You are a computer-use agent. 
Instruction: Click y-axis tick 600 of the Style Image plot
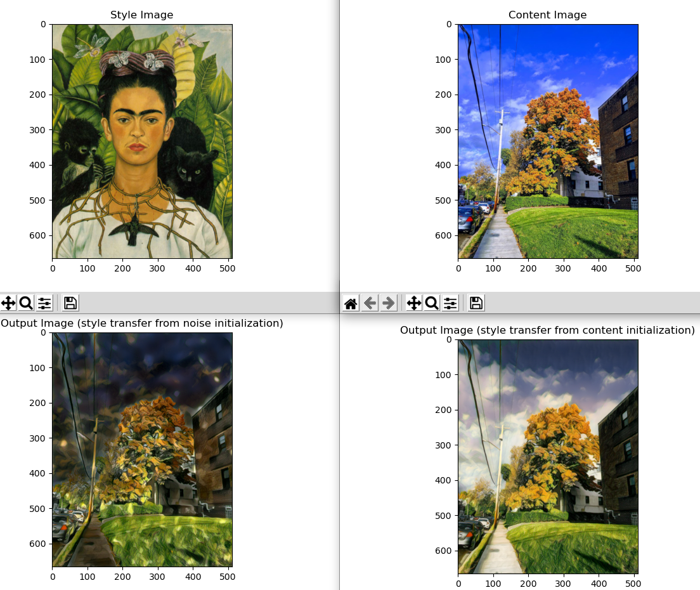click(37, 235)
